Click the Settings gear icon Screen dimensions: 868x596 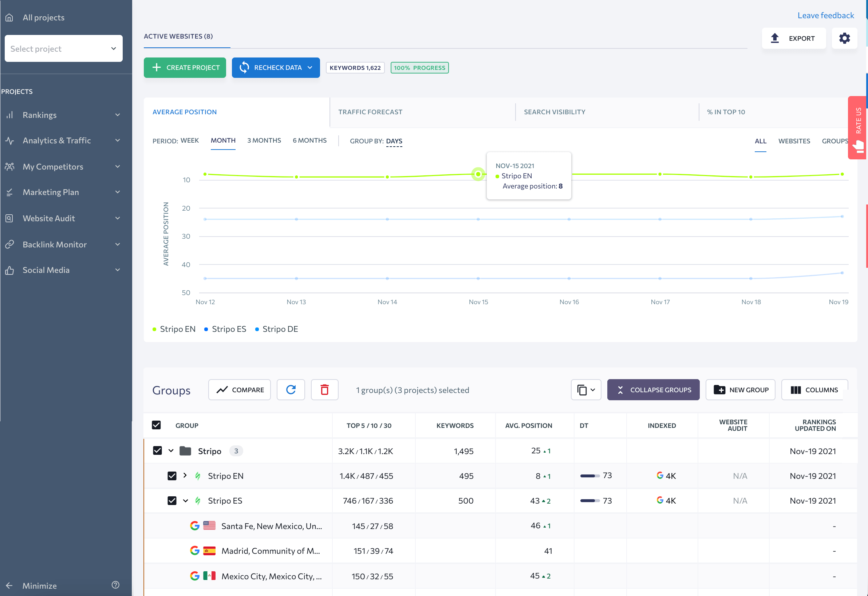[845, 38]
